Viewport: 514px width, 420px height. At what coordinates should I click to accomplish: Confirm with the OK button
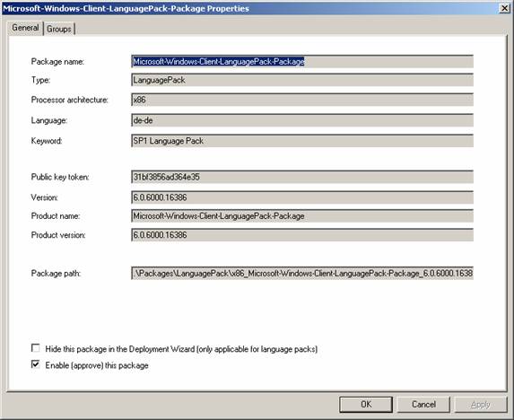366,404
